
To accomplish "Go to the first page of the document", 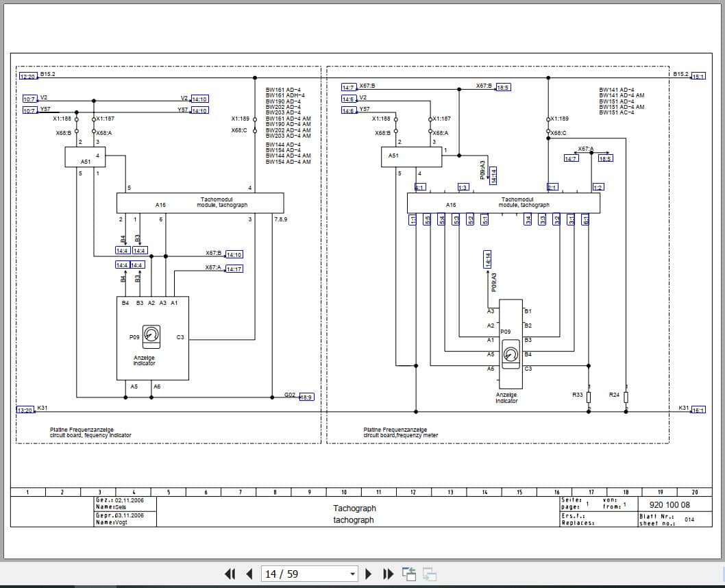I will click(x=230, y=574).
